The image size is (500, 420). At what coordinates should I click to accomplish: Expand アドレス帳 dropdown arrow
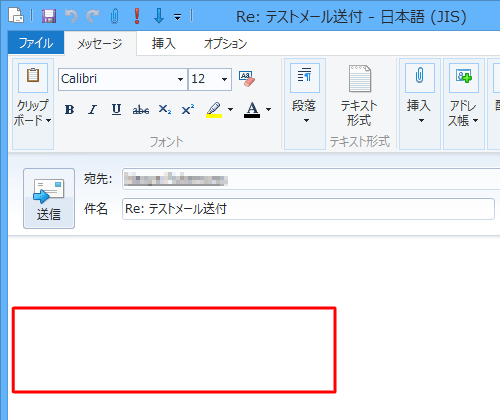click(x=476, y=121)
